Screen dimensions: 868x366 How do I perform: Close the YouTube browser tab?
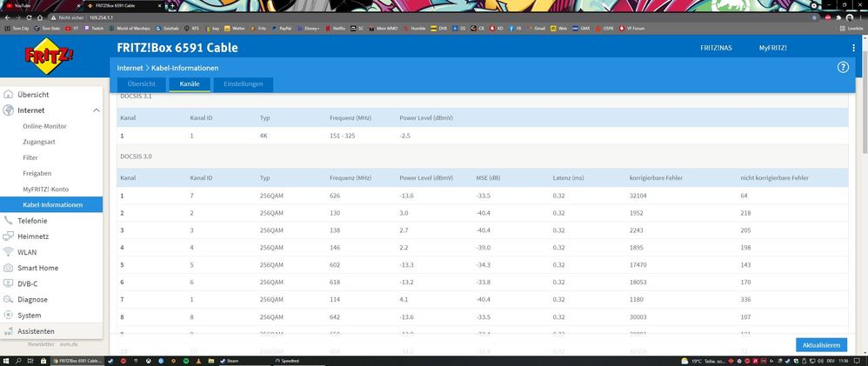pos(78,5)
